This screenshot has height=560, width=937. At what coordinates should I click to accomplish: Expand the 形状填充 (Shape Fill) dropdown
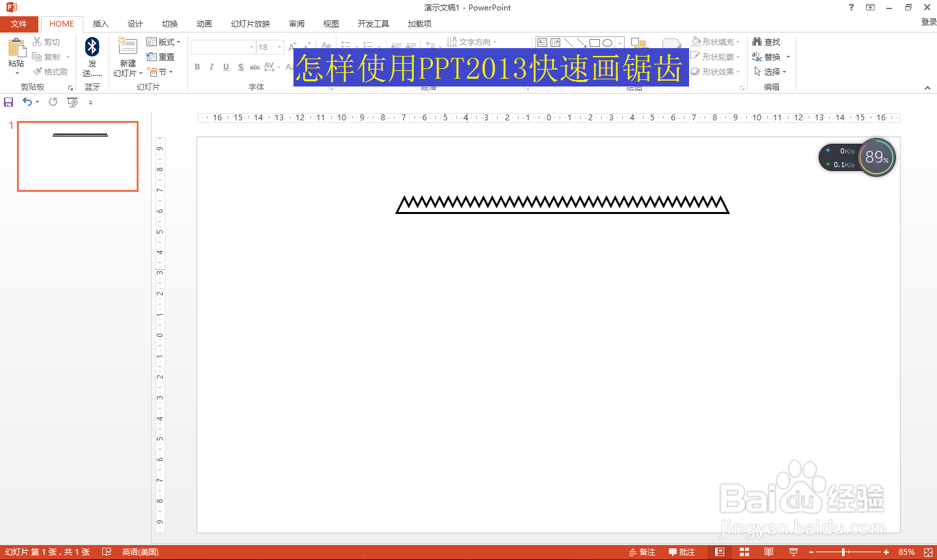pos(738,41)
